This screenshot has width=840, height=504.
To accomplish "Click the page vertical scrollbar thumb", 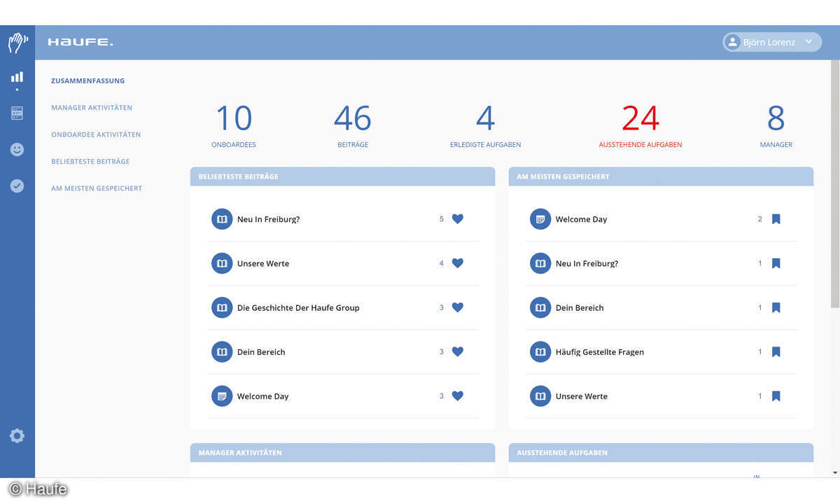I will click(x=834, y=183).
